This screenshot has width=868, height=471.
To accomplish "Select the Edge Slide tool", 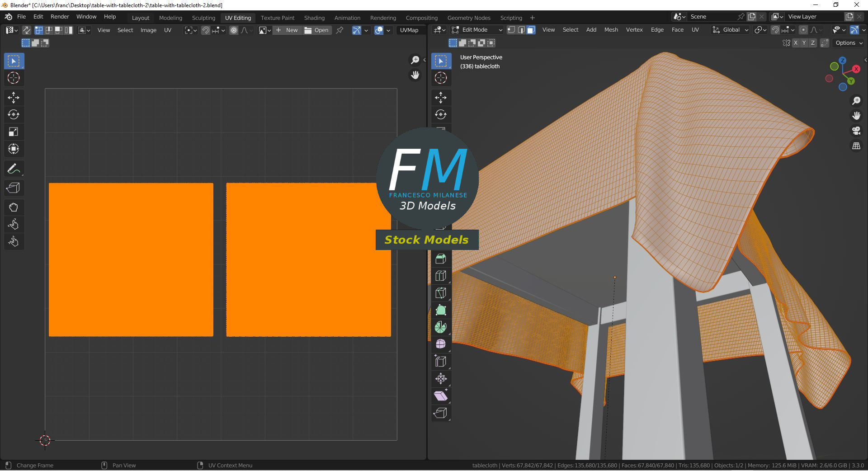I will (x=441, y=362).
